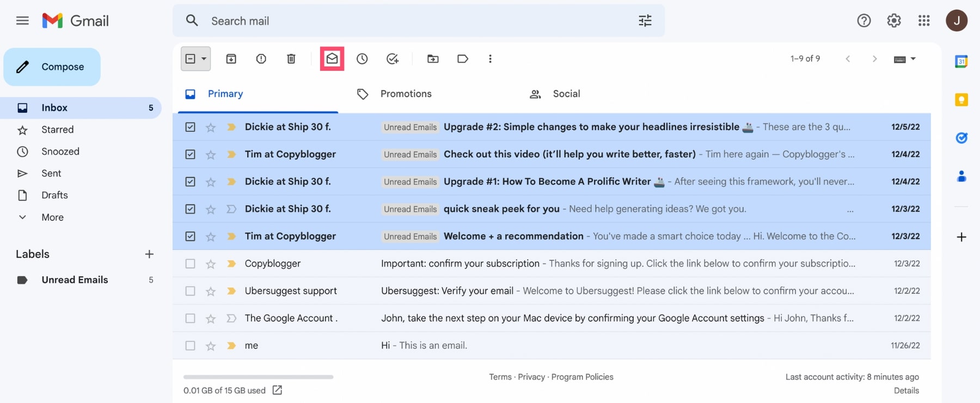Open the select-all checkbox dropdown arrow
Screen dimensions: 980x403
(x=204, y=59)
